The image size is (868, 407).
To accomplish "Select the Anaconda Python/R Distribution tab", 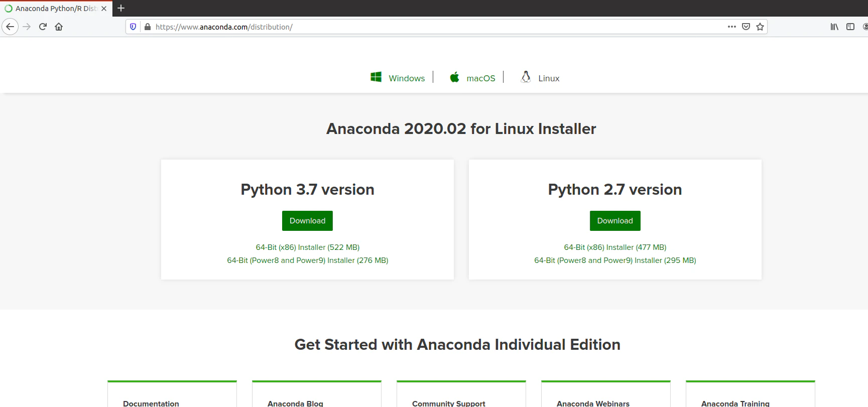I will [56, 9].
